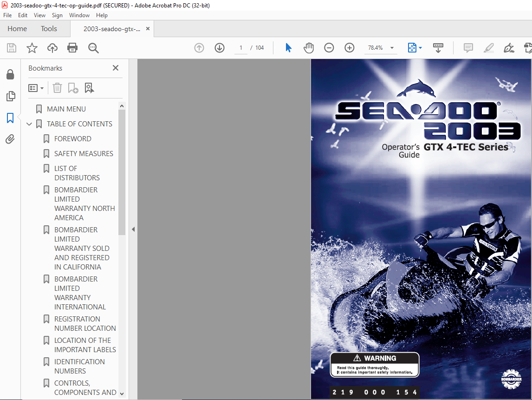Screen dimensions: 532x400
Task: Go to previous page arrow
Action: coord(199,48)
